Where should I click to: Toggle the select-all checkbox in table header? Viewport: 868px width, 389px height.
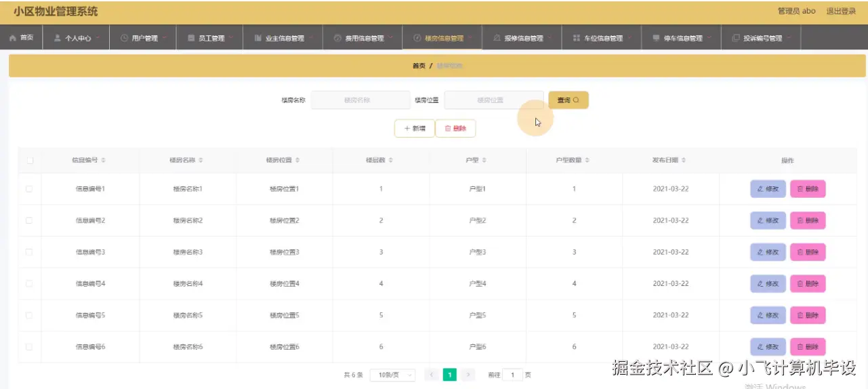click(29, 161)
